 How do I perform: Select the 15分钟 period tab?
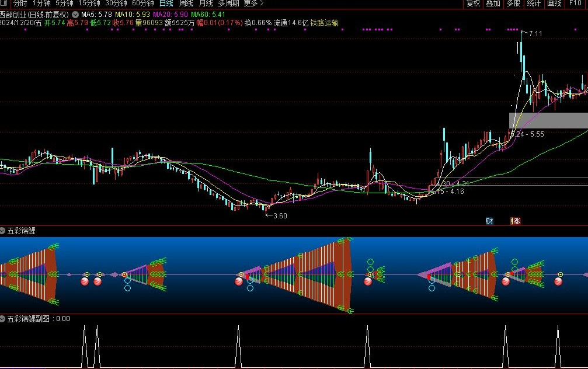(x=89, y=4)
